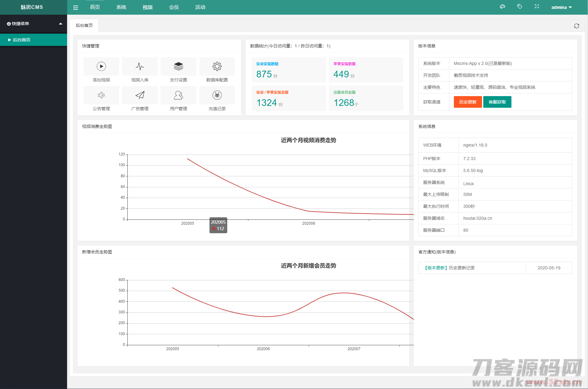Image resolution: width=588 pixels, height=389 pixels.
Task: Switch to the 后台首页 tab
Action: click(x=84, y=25)
